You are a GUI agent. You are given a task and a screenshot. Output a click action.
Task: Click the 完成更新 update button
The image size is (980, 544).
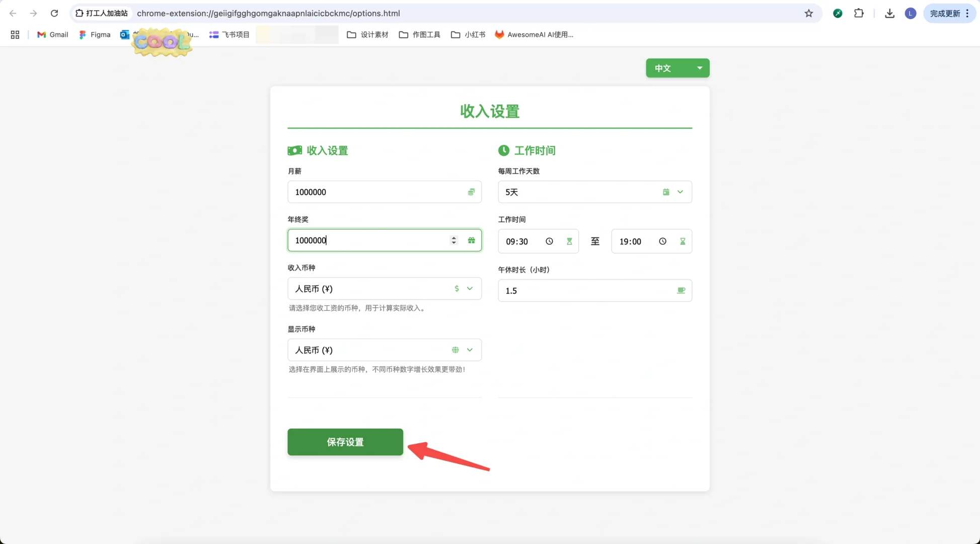945,13
